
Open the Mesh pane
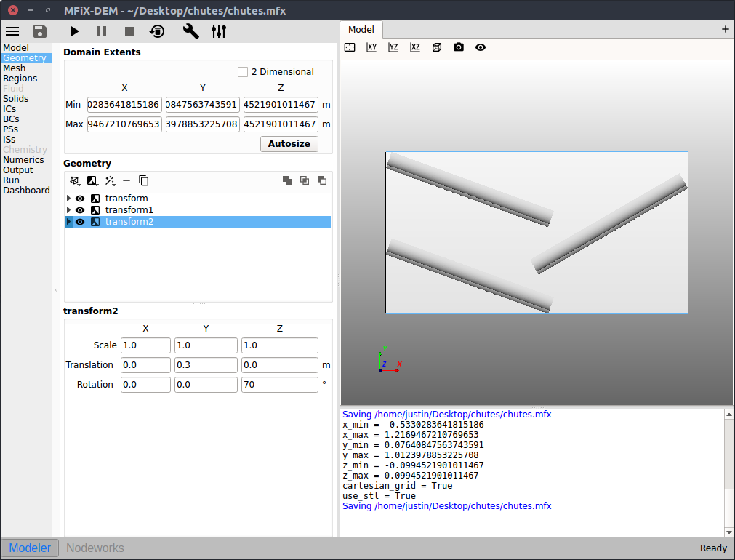[15, 68]
